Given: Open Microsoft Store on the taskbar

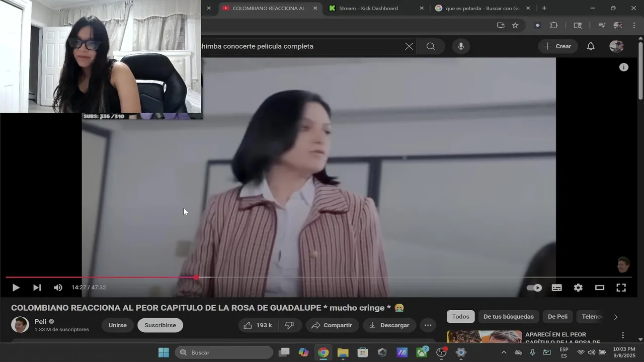Looking at the screenshot, I should [x=362, y=352].
